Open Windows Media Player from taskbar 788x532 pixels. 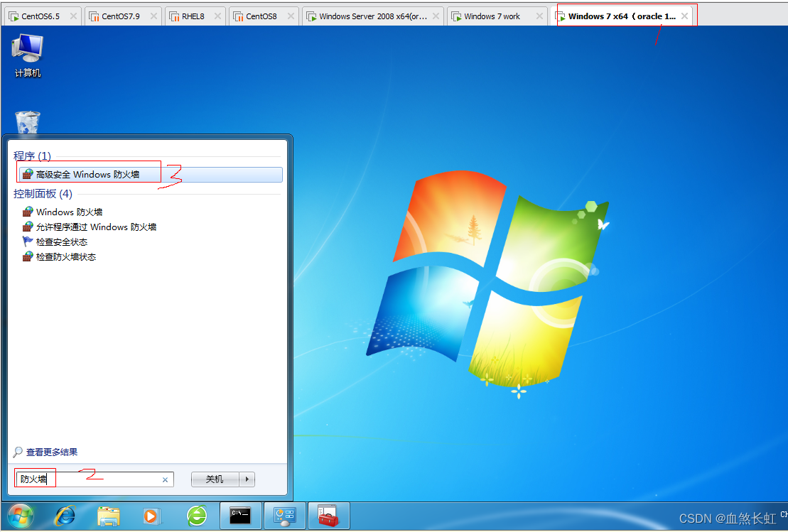click(x=151, y=516)
